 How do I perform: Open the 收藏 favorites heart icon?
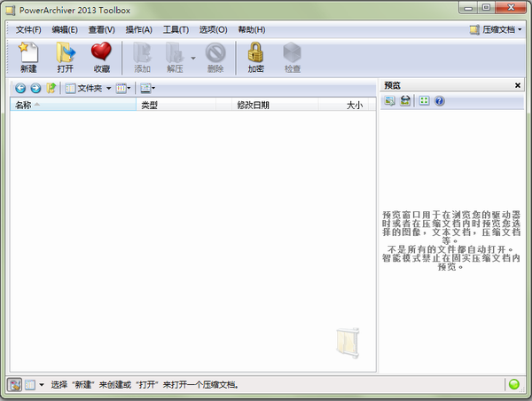[101, 57]
